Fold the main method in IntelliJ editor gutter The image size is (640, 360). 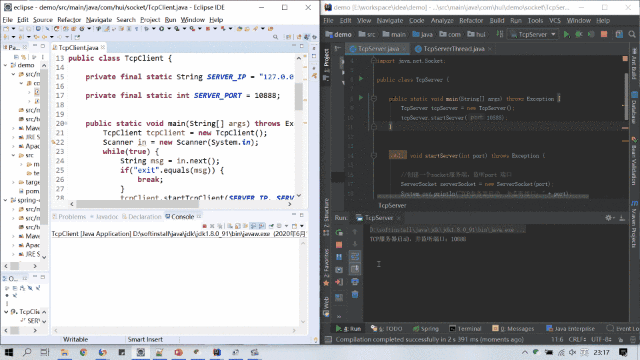[373, 98]
